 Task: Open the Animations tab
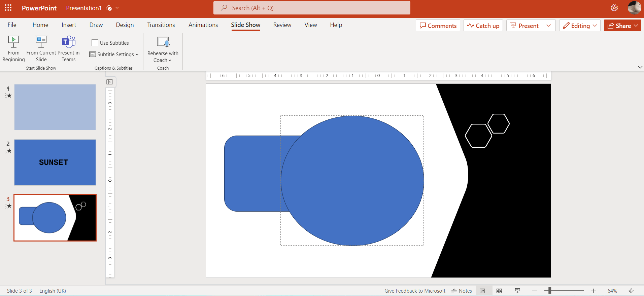(x=203, y=25)
